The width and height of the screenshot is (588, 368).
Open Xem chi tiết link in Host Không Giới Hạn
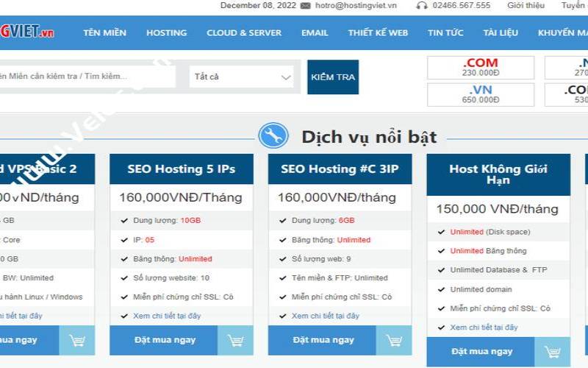coord(484,328)
